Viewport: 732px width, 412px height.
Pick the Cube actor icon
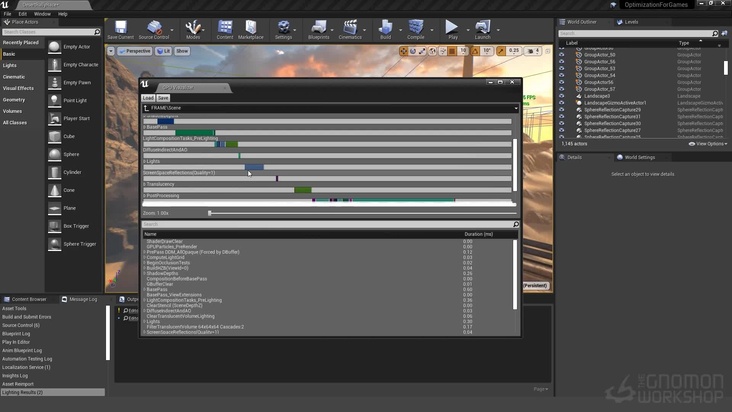[55, 136]
